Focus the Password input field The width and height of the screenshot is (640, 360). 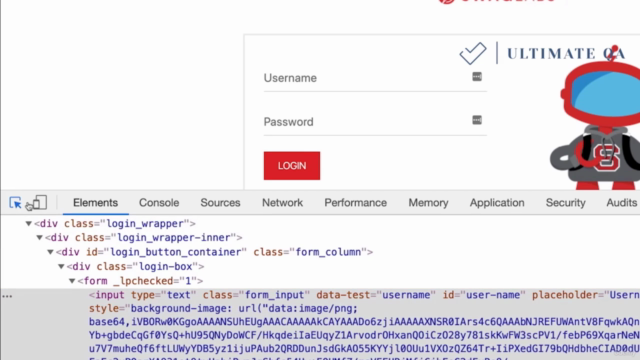pyautogui.click(x=375, y=122)
